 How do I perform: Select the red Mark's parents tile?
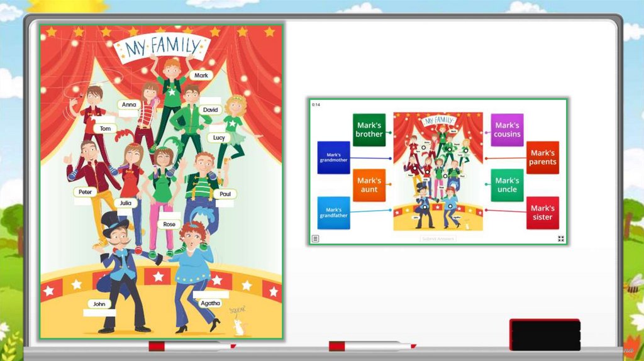click(543, 158)
